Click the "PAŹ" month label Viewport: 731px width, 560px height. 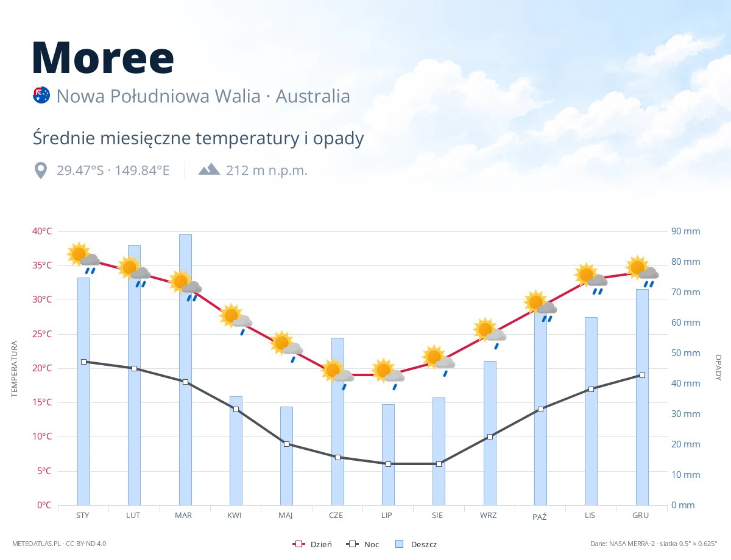click(x=540, y=516)
